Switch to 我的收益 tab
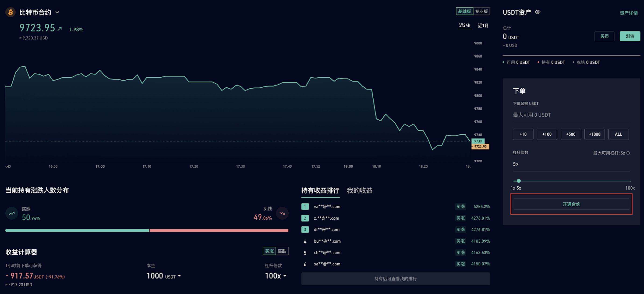 click(x=360, y=190)
